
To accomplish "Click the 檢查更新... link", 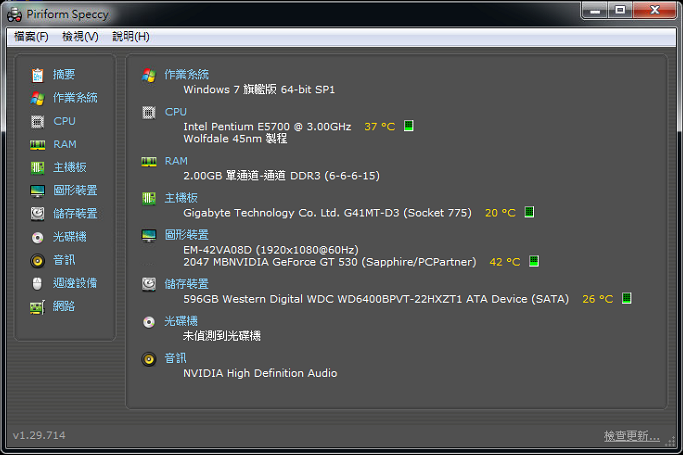I will (632, 436).
